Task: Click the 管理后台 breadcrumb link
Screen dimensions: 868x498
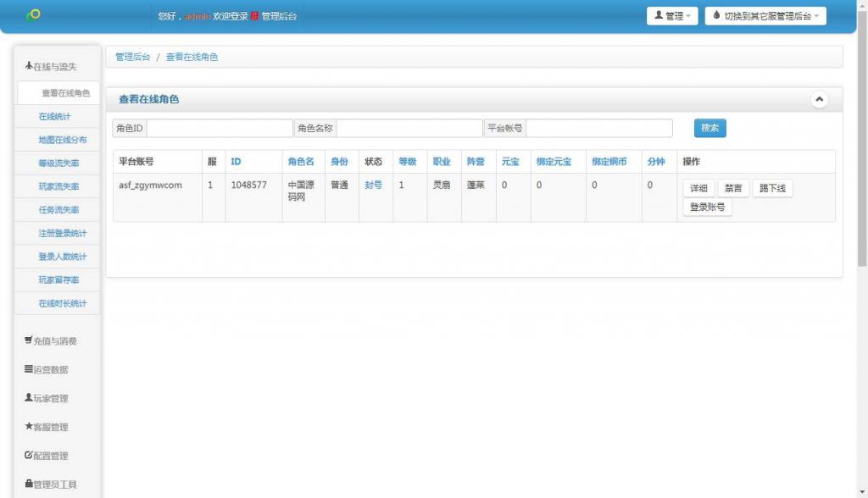Action: 133,57
